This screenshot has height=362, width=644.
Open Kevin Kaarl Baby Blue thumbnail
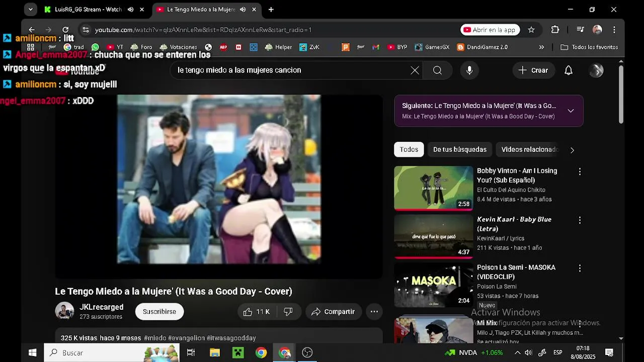click(x=434, y=236)
